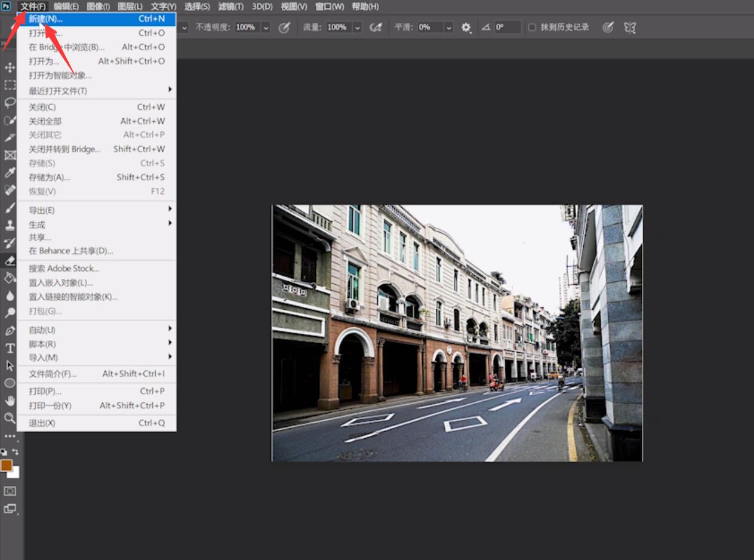Select the Pen tool
Screen dimensions: 754x560
pyautogui.click(x=10, y=330)
